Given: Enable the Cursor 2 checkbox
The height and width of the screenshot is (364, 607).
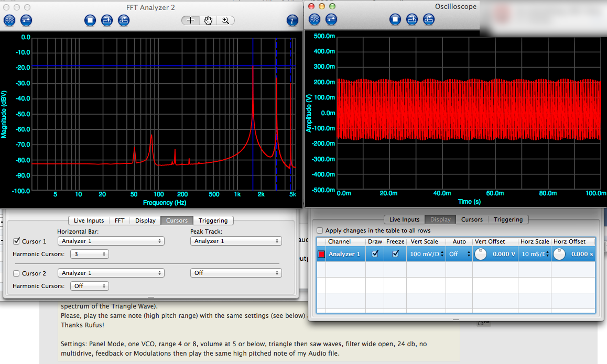Looking at the screenshot, I should [x=16, y=273].
